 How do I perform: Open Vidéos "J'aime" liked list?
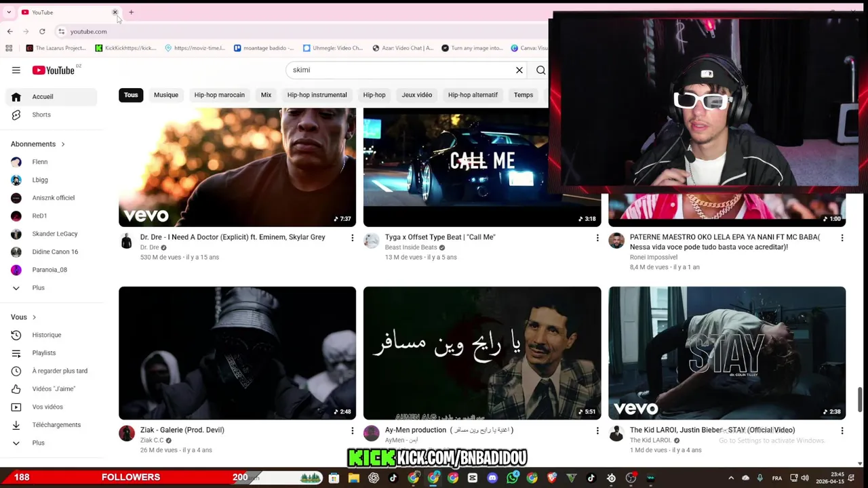point(52,389)
